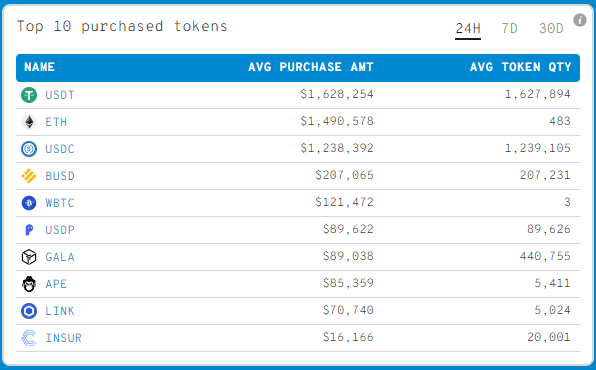
Task: Click the GALA cube icon
Action: pos(29,257)
